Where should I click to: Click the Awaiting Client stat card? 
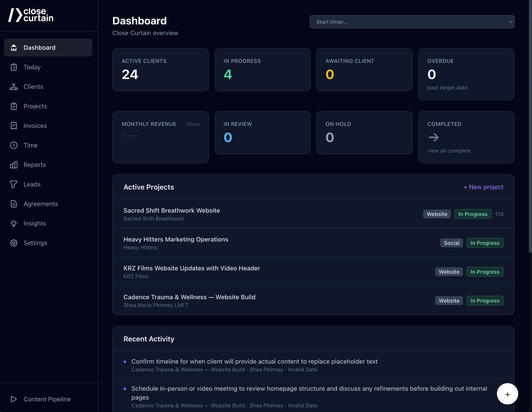[x=364, y=70]
